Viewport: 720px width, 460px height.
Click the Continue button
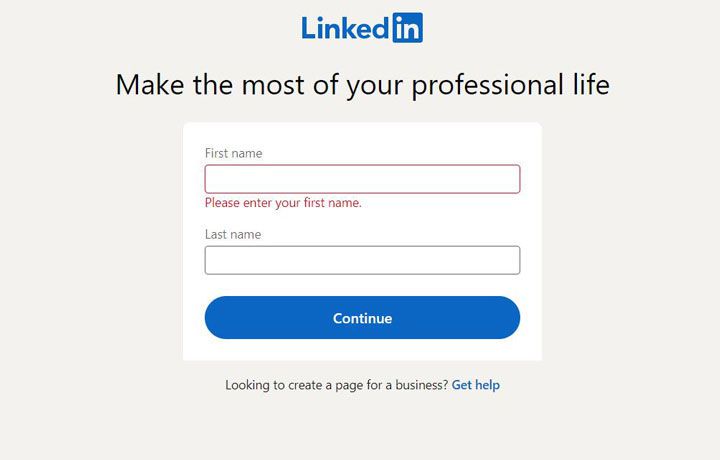coord(362,318)
